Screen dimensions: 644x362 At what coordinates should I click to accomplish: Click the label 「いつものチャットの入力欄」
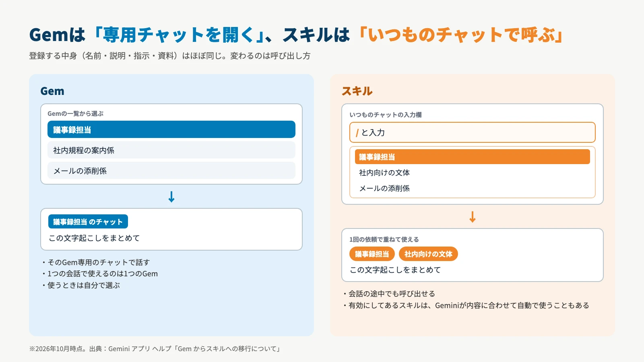[x=386, y=115]
